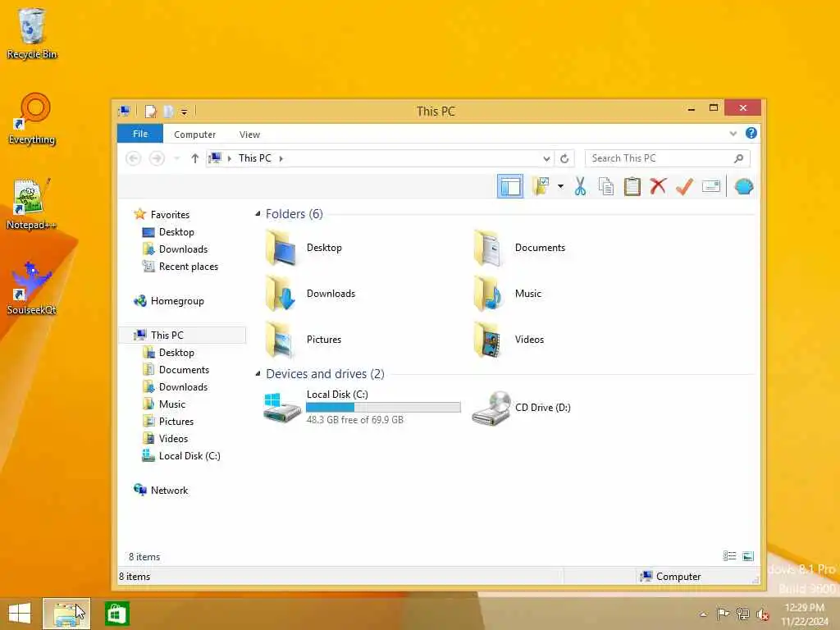
Task: Click Computer zone in status bar
Action: 671,577
